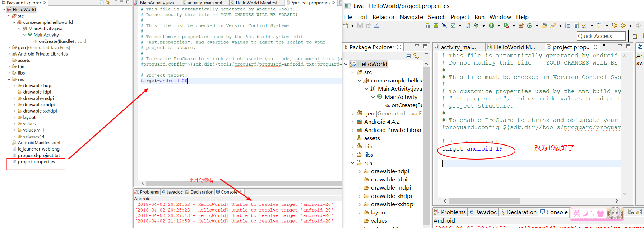
Task: Open the Navigate menu
Action: coord(411,17)
